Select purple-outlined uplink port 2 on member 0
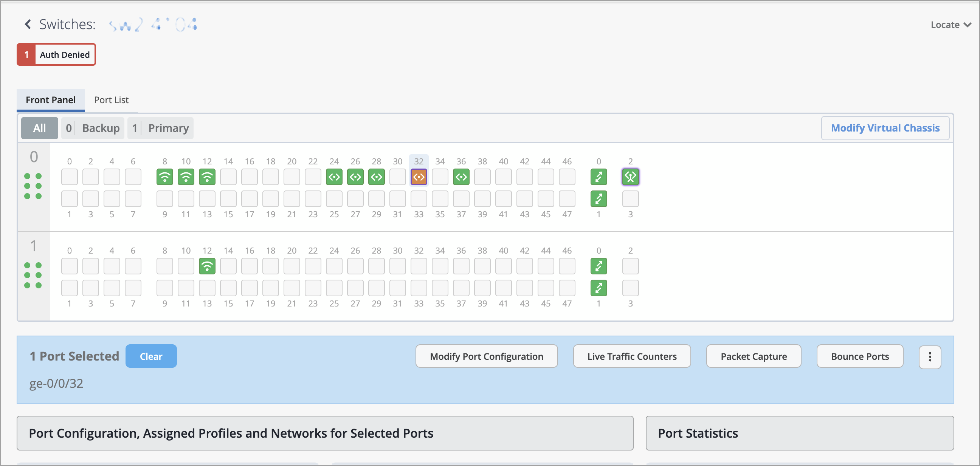 click(x=630, y=177)
